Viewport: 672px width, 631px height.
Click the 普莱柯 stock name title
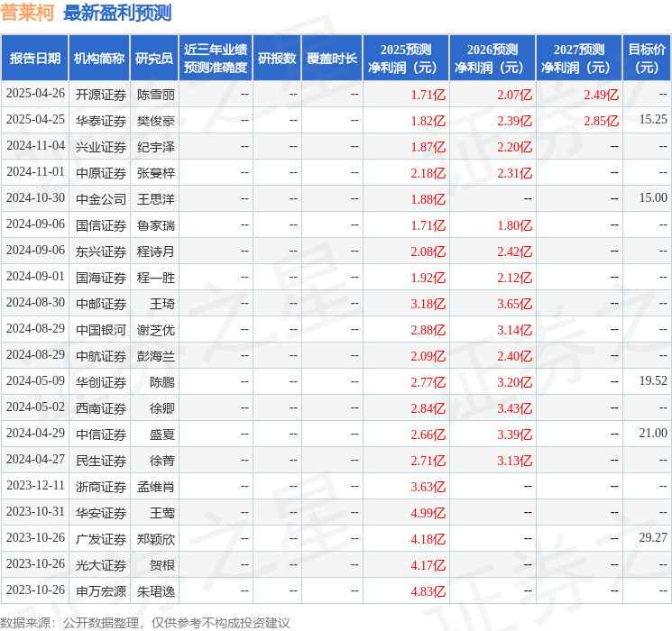27,13
